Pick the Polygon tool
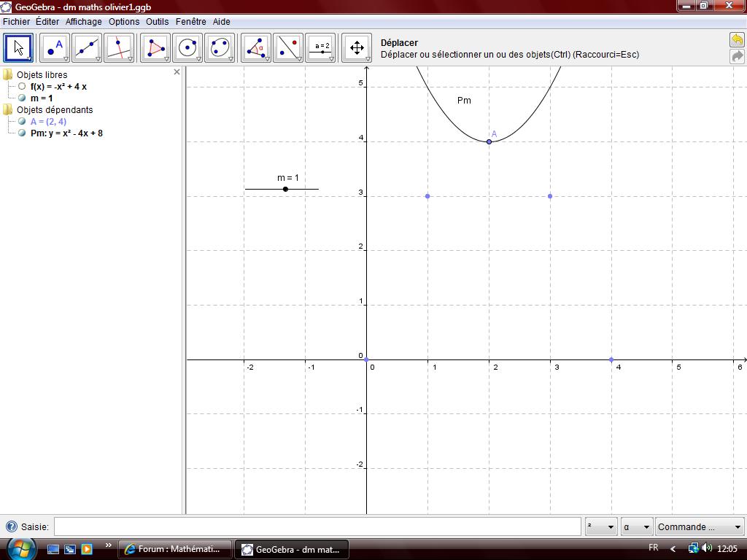The height and width of the screenshot is (560, 747). click(x=155, y=48)
